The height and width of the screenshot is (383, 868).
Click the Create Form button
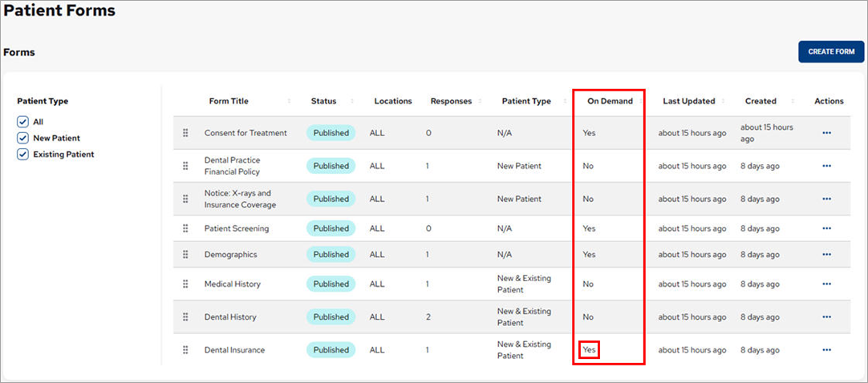point(830,52)
